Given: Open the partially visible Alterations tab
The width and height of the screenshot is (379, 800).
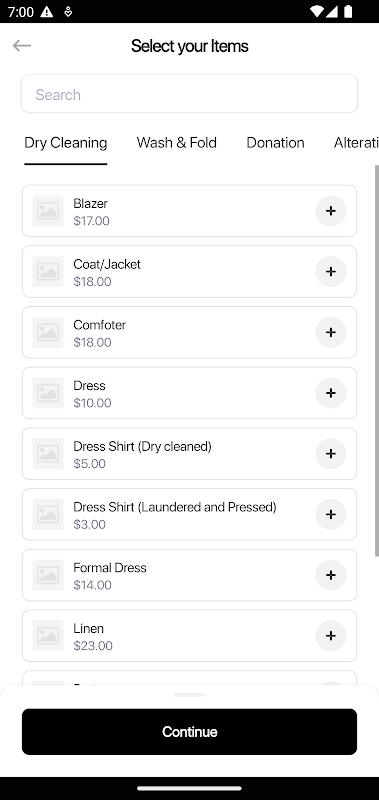Looking at the screenshot, I should click(x=356, y=143).
